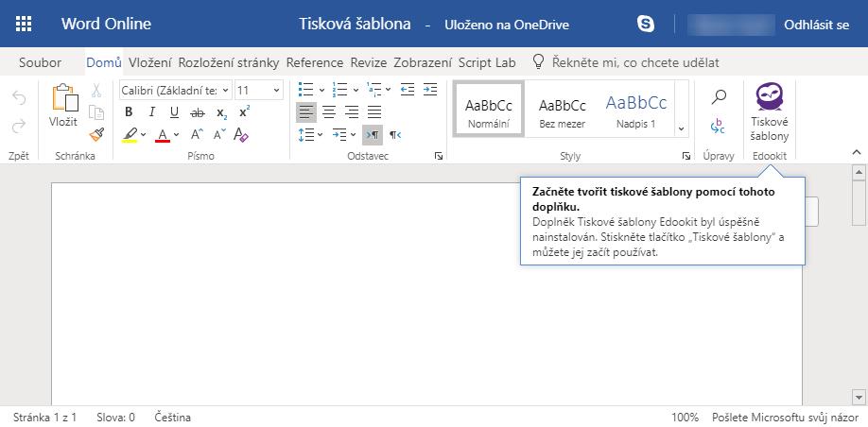The height and width of the screenshot is (427, 868).
Task: Toggle Bold formatting
Action: click(129, 112)
